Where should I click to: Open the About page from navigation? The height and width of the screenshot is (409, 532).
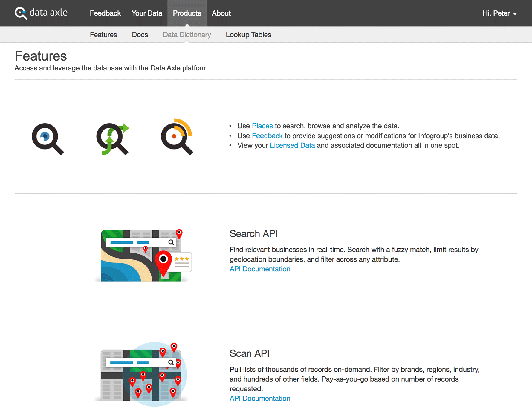[221, 13]
